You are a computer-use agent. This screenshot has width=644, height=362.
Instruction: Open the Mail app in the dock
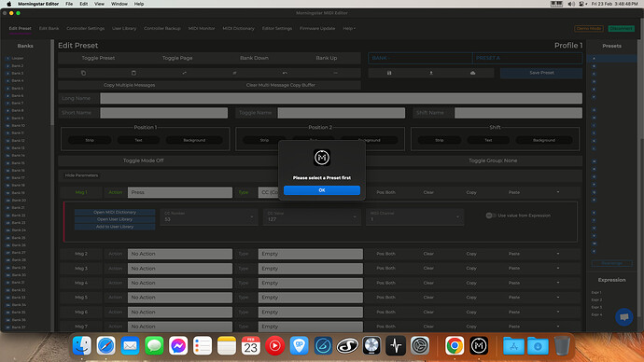(x=130, y=345)
